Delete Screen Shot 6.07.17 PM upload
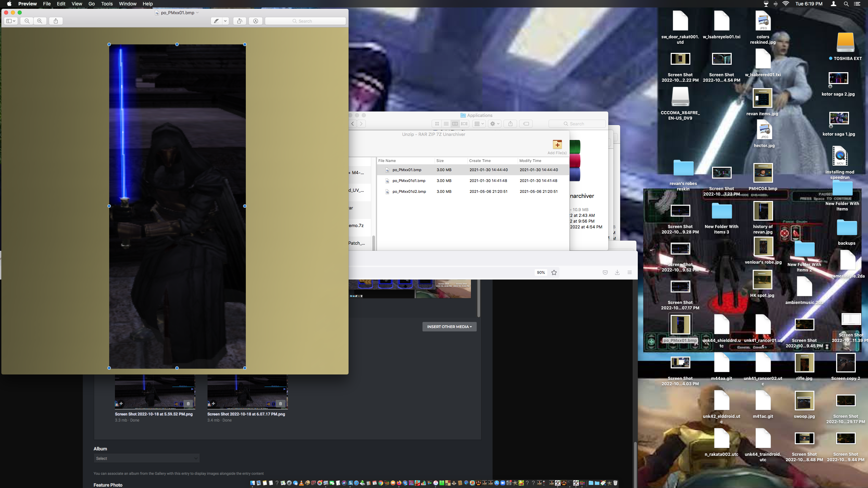The height and width of the screenshot is (488, 868). tap(280, 404)
